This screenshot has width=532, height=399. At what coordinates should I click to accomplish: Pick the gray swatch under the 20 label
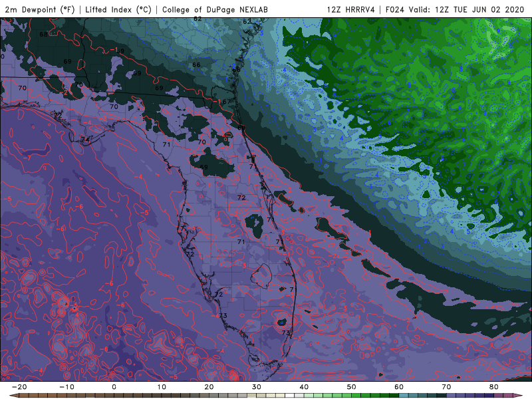coord(213,395)
